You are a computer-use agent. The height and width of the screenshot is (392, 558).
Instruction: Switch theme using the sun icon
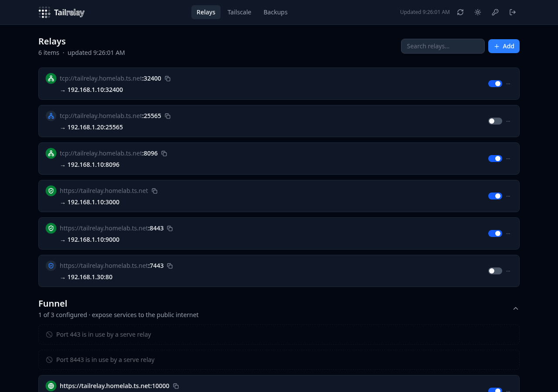tap(478, 12)
